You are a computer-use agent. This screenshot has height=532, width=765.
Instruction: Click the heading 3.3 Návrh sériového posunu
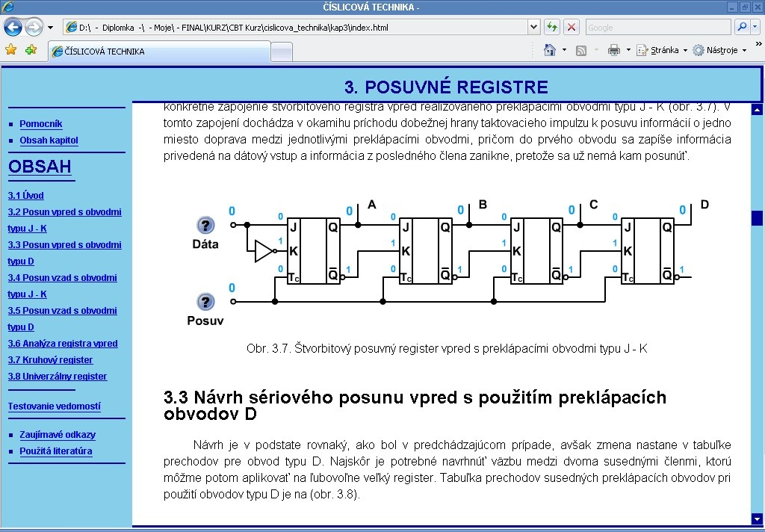[415, 406]
